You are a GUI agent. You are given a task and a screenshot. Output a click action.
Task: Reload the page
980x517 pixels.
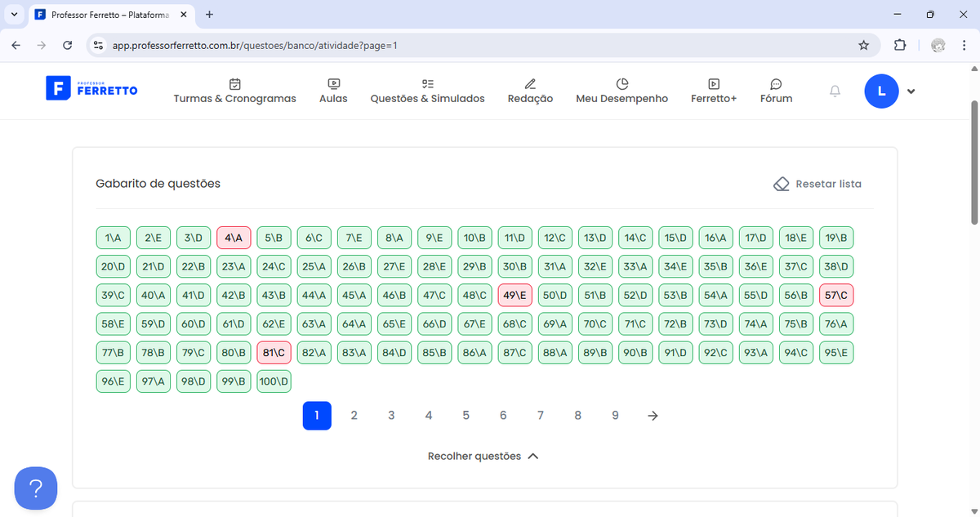tap(67, 45)
